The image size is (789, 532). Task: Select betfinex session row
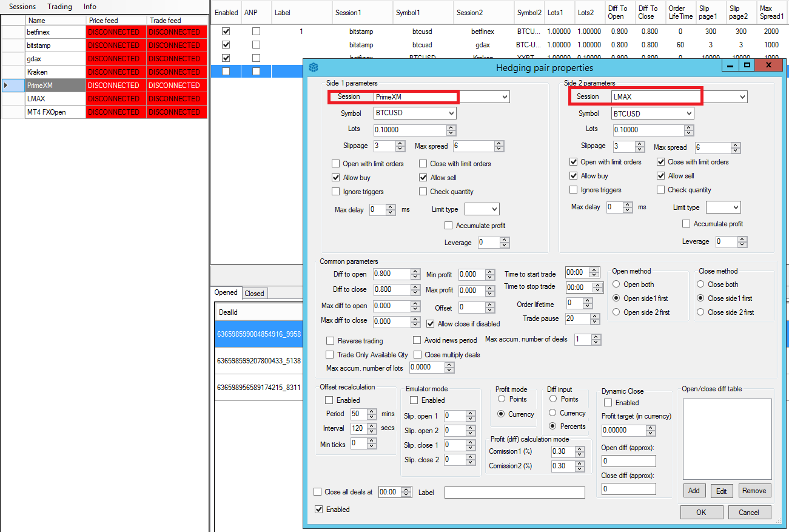(104, 32)
